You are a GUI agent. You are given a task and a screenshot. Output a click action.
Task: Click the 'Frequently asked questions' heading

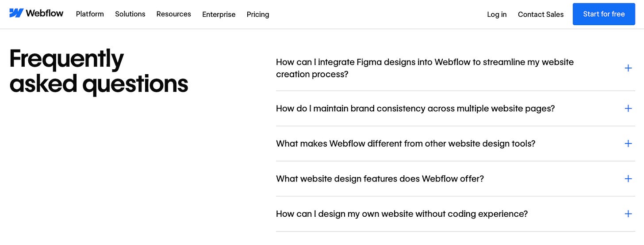(x=99, y=71)
